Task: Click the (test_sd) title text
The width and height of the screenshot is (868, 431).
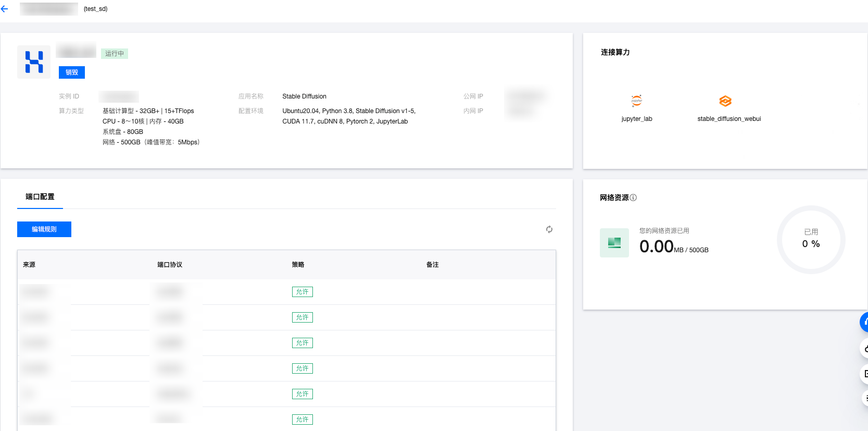Action: pos(96,9)
